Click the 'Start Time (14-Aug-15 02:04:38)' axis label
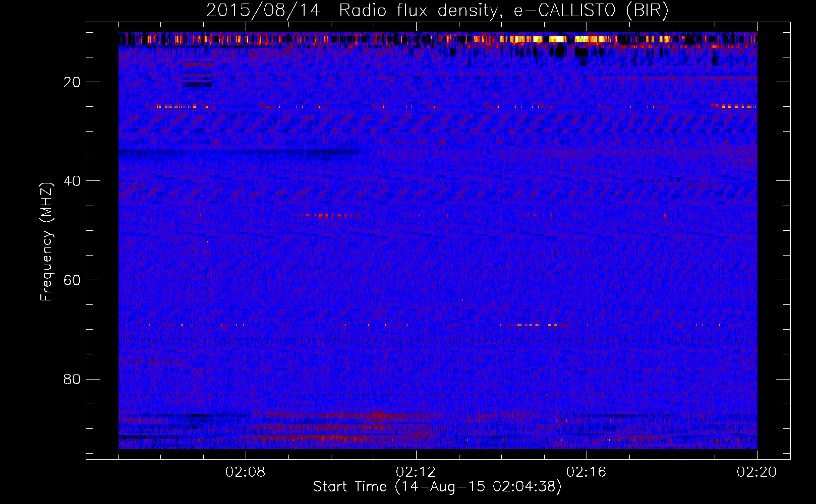816x504 pixels. click(437, 487)
